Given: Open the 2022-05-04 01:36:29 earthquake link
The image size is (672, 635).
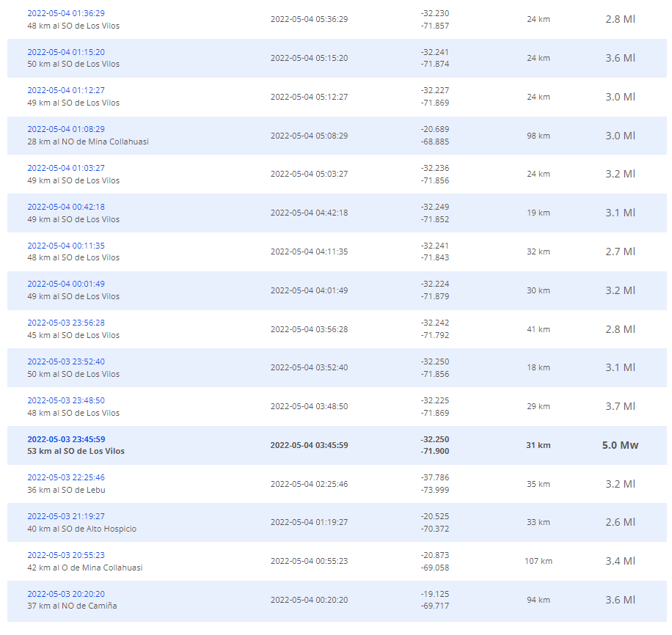Looking at the screenshot, I should coord(66,13).
